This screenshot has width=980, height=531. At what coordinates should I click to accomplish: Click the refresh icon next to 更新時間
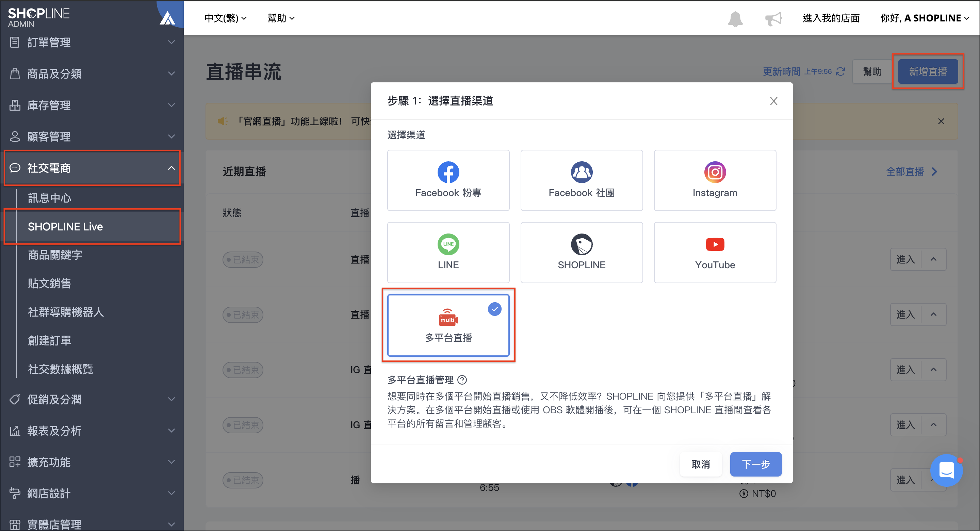pos(840,71)
